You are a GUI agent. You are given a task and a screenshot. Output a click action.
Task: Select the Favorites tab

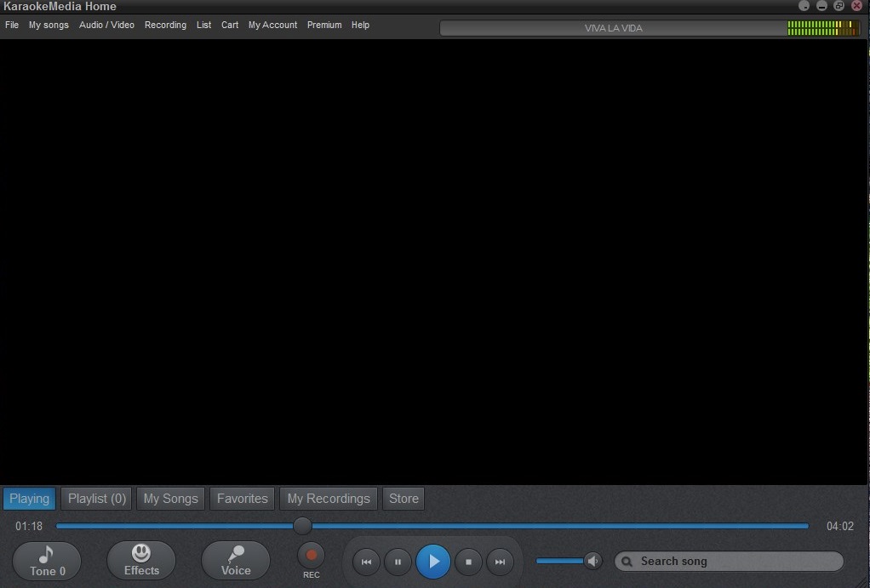point(242,499)
